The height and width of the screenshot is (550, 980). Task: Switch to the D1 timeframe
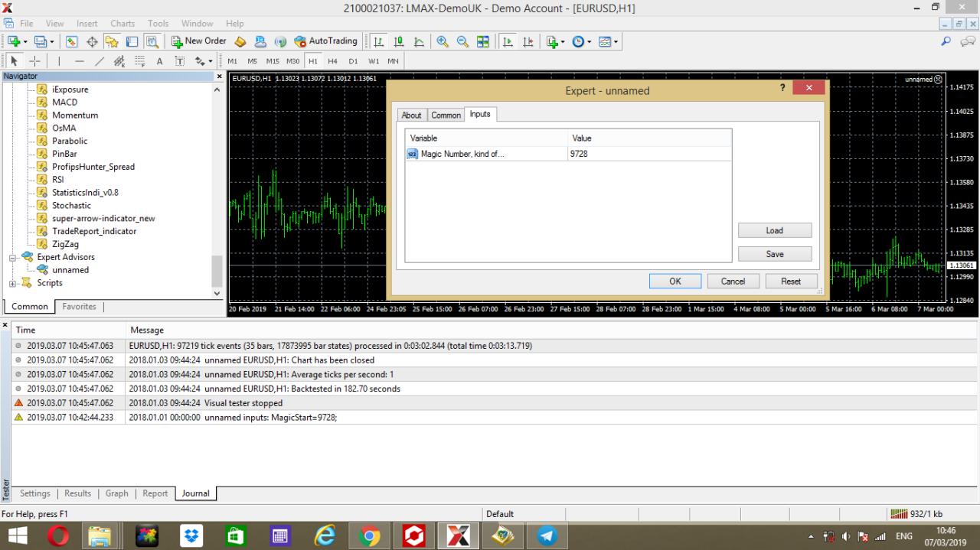click(353, 61)
